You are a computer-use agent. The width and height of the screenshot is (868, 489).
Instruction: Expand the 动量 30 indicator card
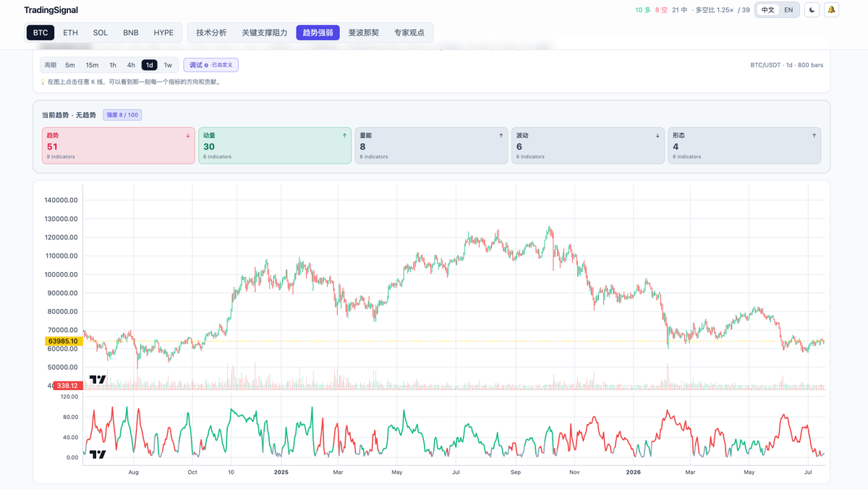(x=275, y=145)
